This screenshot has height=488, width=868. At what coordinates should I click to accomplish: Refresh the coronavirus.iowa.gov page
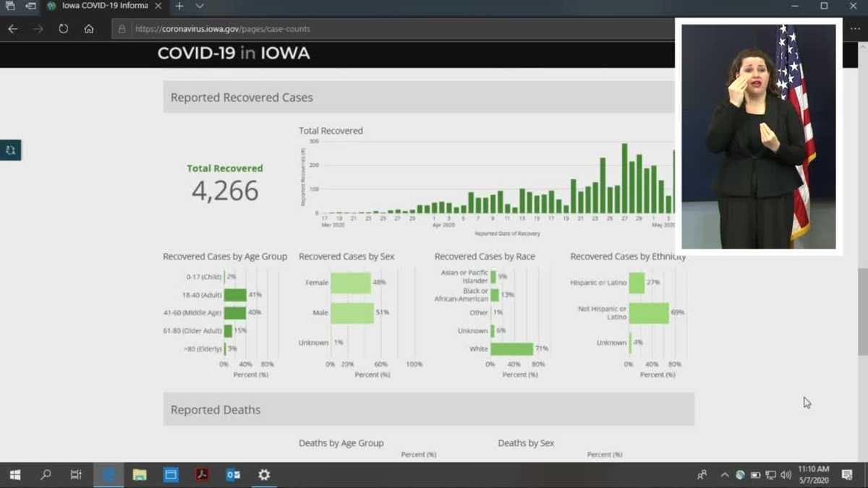[63, 29]
